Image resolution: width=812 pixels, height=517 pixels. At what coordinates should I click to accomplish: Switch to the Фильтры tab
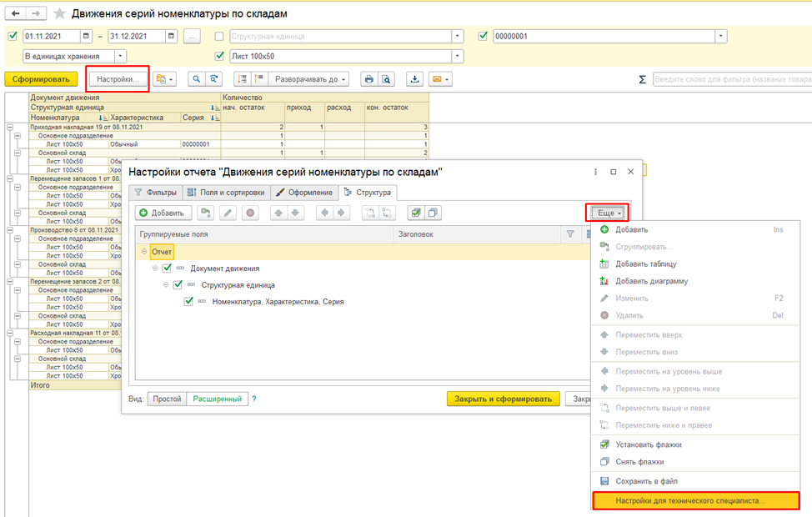click(x=155, y=192)
